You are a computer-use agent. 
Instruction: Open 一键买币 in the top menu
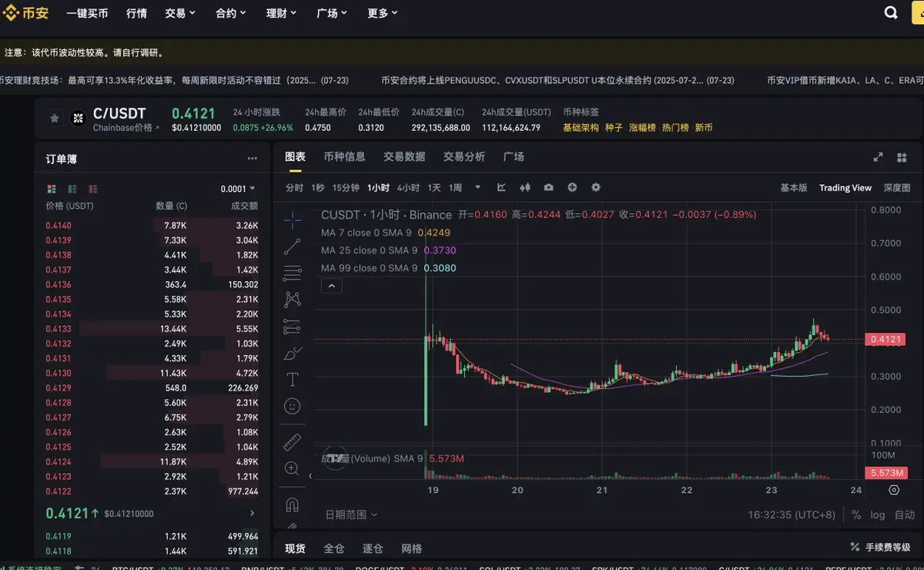tap(87, 13)
